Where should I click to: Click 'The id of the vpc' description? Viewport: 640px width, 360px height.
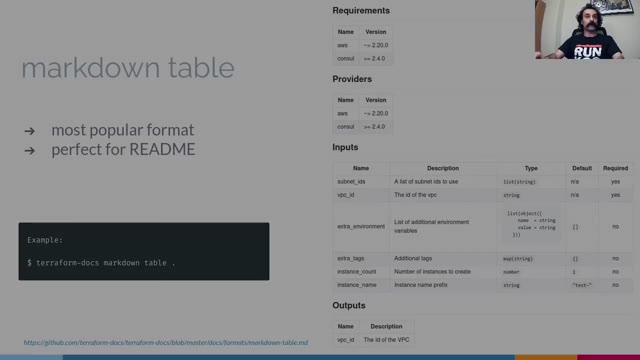point(415,195)
